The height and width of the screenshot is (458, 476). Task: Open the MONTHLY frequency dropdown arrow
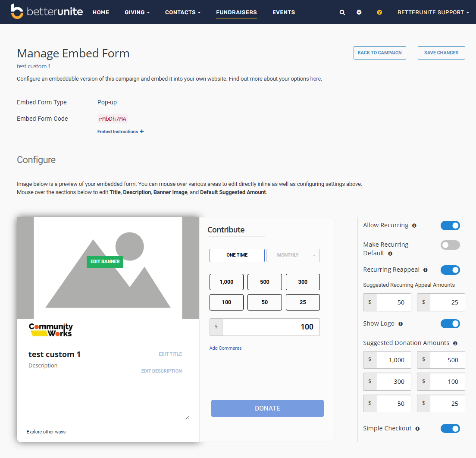[x=314, y=255]
